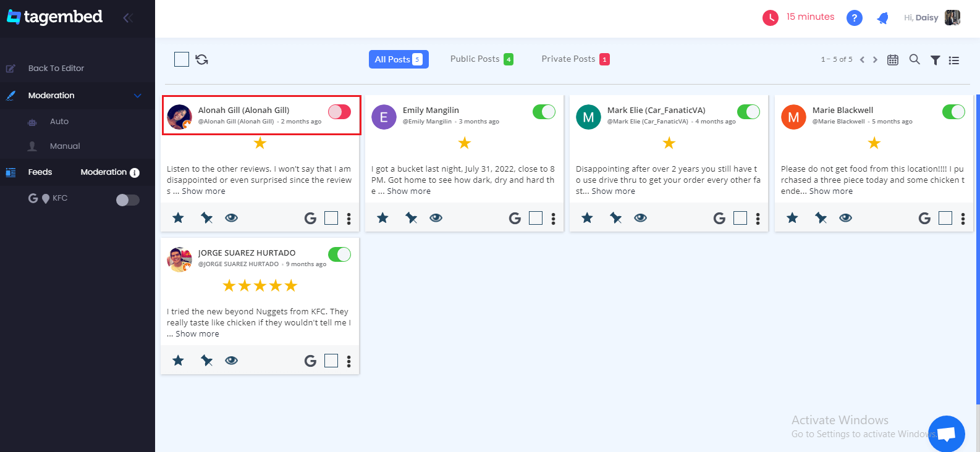Screen dimensions: 980x452
Task: Click the tagembed logo
Action: (x=54, y=17)
